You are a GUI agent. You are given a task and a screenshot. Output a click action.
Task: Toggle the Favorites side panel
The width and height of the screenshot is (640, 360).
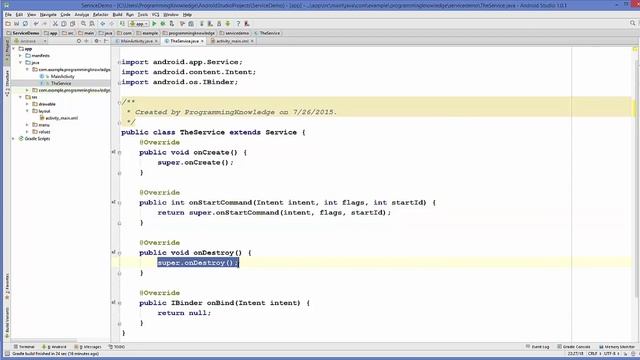click(x=7, y=287)
